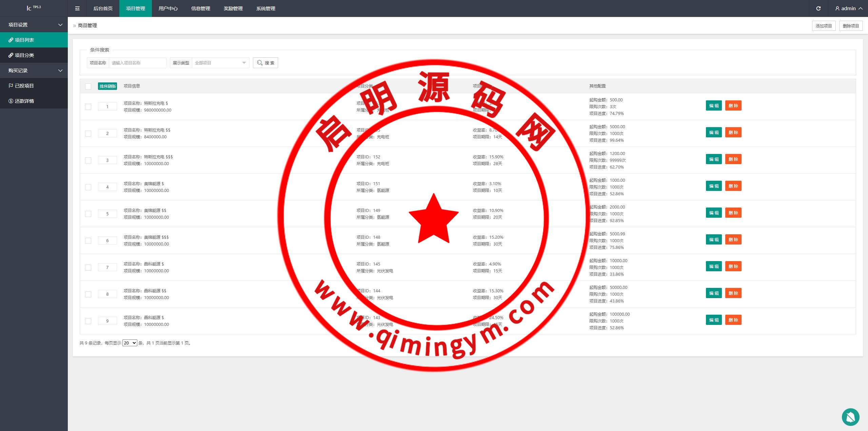Switch to 用户中心 top menu
The image size is (868, 431).
tap(168, 8)
